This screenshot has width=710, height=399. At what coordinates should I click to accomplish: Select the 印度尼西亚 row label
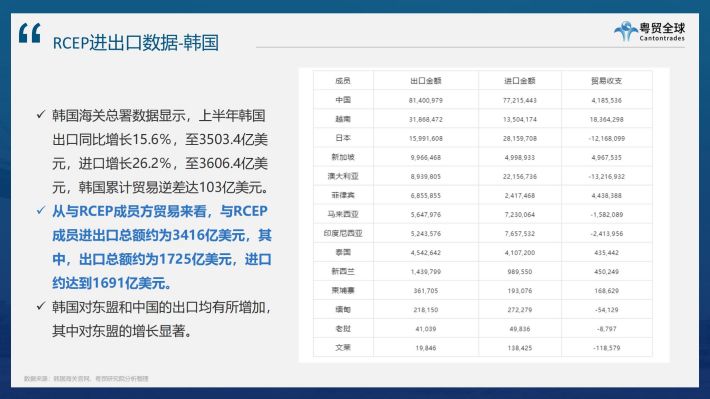(343, 233)
